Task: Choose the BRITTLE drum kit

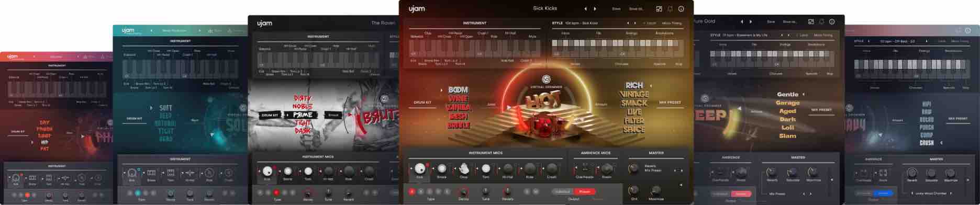Action: point(459,126)
